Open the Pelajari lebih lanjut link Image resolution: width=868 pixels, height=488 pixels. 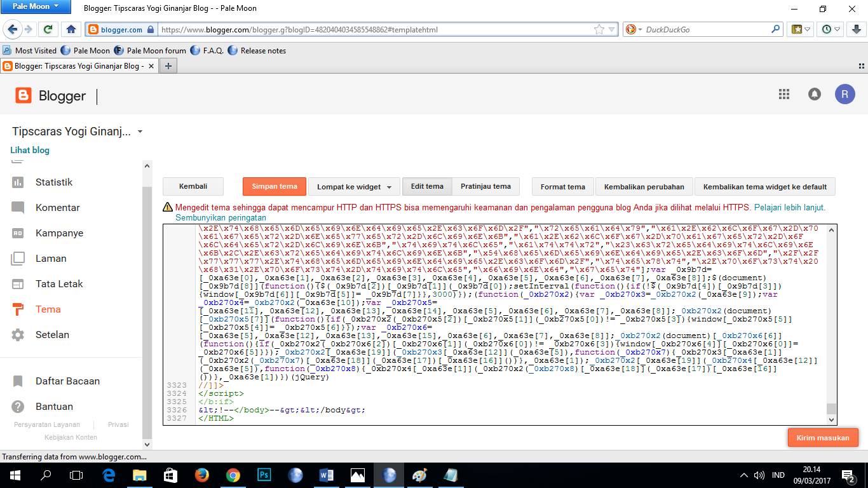790,207
